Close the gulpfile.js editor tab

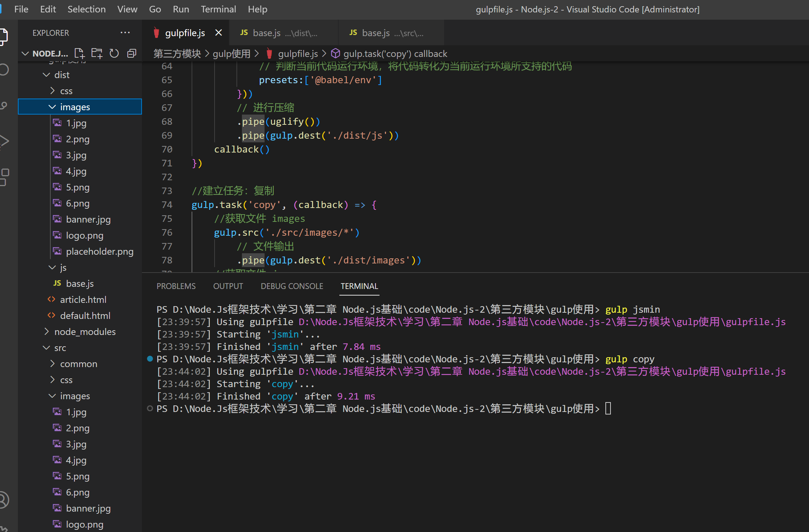(x=219, y=33)
